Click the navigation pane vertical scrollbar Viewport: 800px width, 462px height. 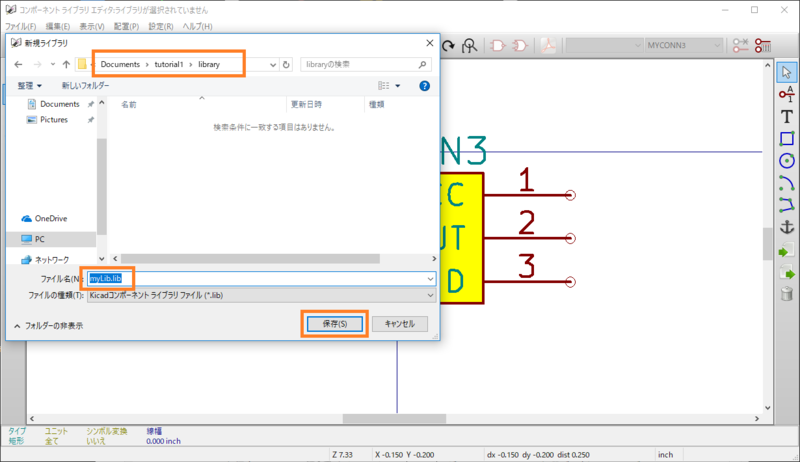tap(102, 187)
